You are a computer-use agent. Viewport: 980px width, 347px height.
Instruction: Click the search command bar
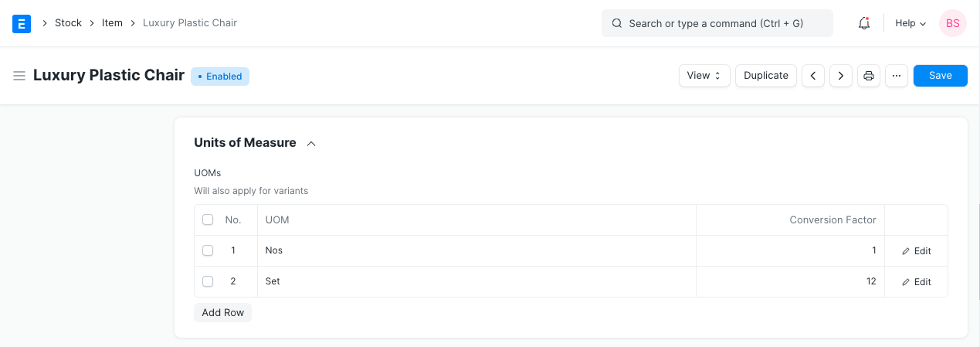coord(717,23)
